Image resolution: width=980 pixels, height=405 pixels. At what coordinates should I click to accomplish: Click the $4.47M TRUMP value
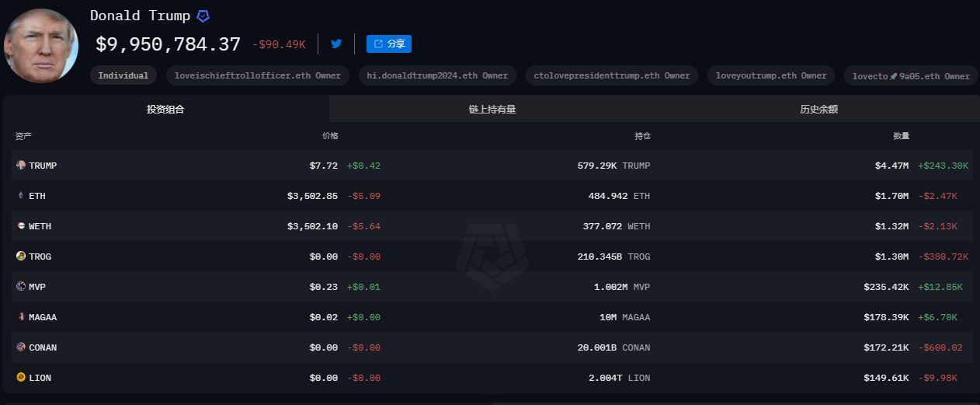[x=891, y=166]
